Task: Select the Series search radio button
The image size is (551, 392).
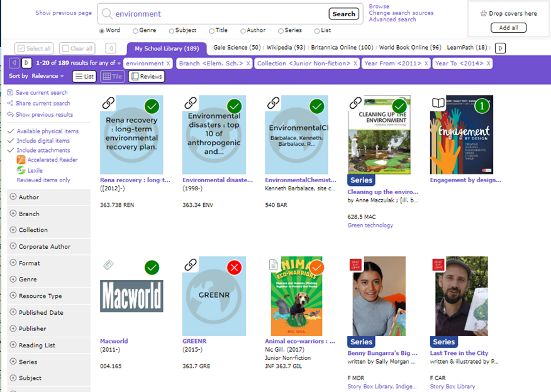Action: [281, 31]
